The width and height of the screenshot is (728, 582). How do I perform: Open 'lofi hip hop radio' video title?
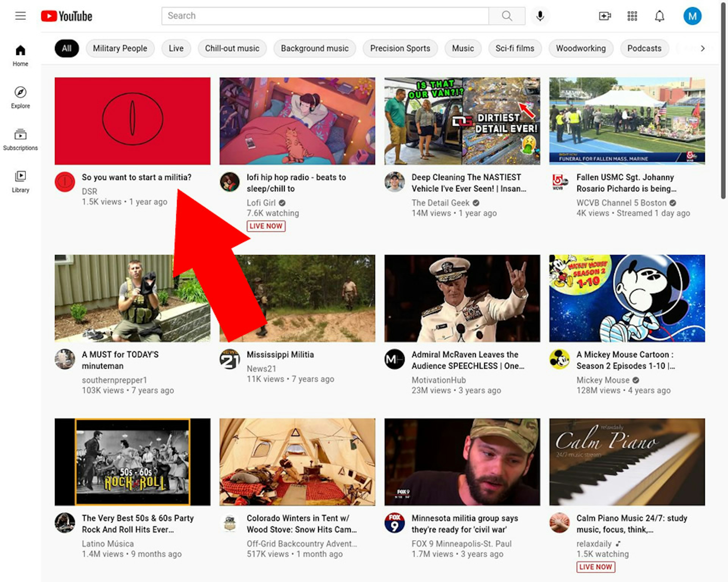(x=296, y=183)
